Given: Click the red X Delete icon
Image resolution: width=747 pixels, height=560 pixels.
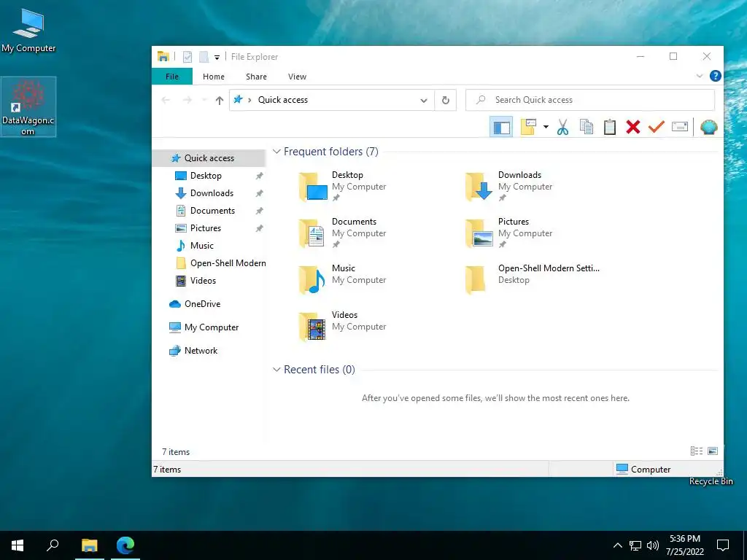Looking at the screenshot, I should click(x=633, y=127).
